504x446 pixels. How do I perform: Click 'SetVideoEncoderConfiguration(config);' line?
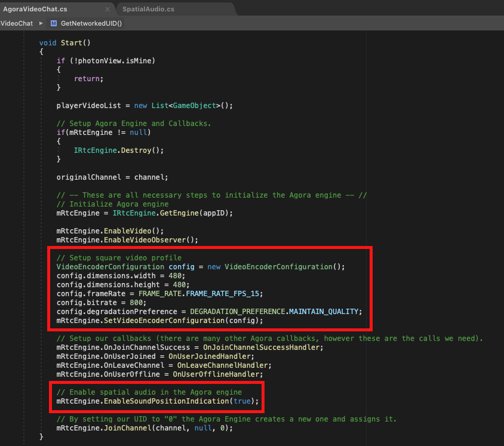pos(160,321)
